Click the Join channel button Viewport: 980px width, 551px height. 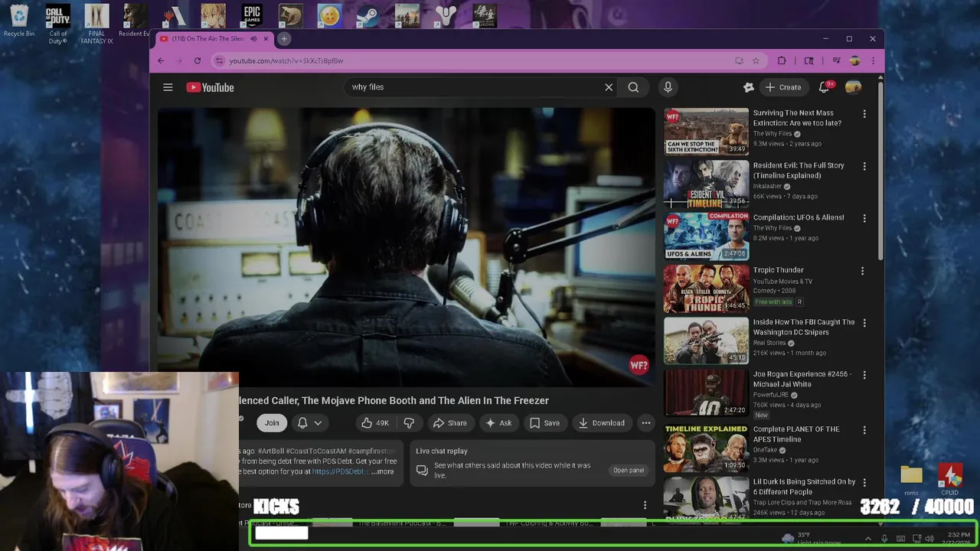(272, 422)
